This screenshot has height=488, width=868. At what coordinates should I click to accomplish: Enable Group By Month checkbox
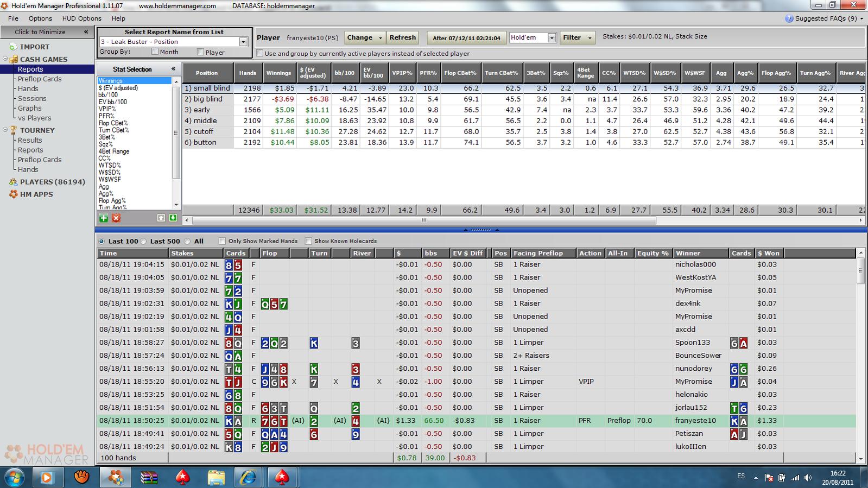[x=155, y=52]
